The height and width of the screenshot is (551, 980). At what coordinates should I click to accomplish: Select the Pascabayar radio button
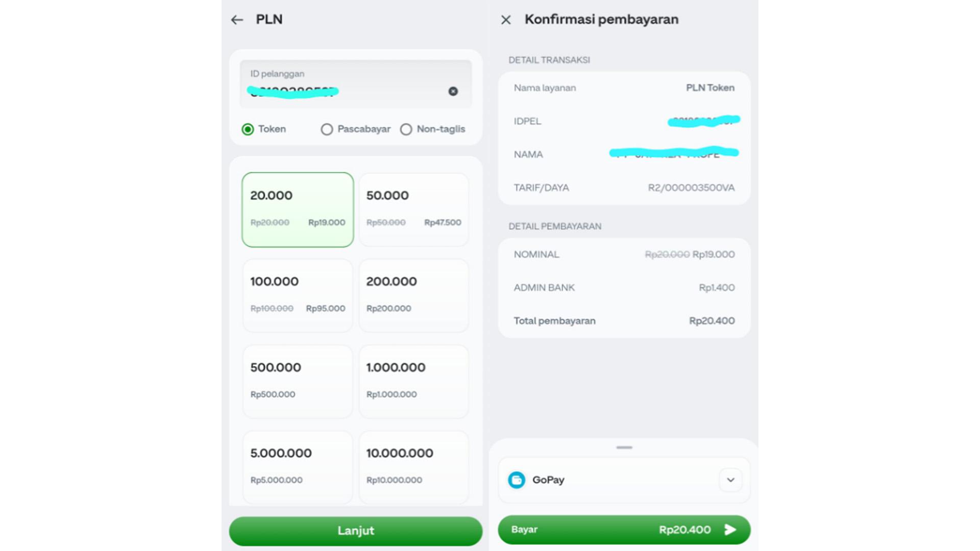(x=327, y=129)
